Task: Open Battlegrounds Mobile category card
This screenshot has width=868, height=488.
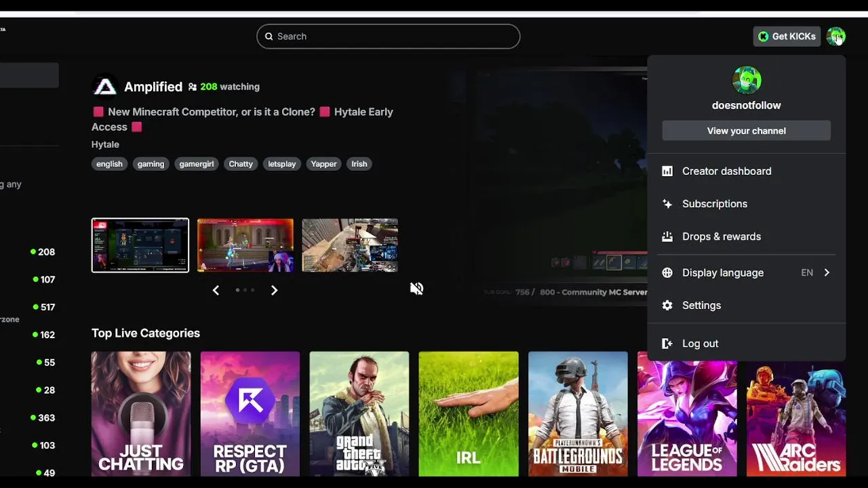Action: [578, 414]
